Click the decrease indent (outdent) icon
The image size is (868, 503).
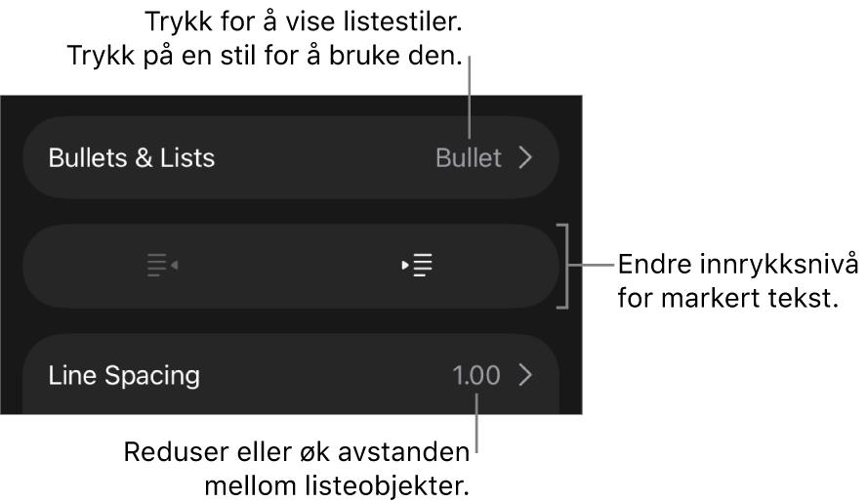162,265
